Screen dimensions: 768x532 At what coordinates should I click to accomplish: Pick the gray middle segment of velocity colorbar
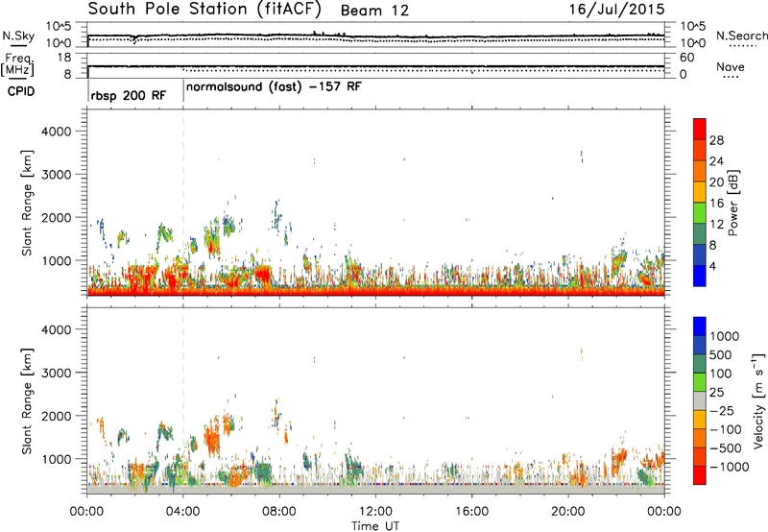[x=700, y=400]
